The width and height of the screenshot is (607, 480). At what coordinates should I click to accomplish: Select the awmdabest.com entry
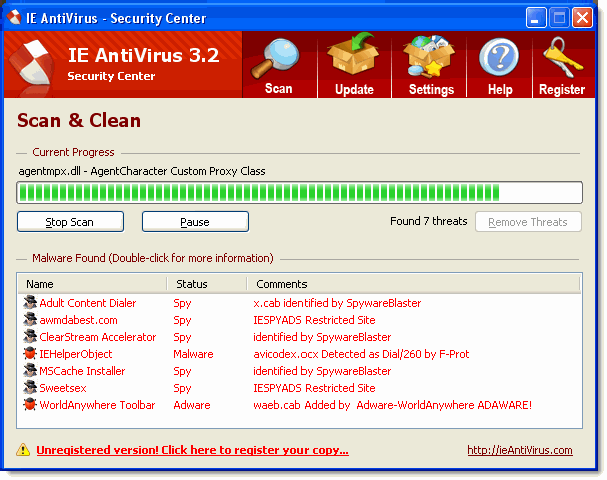pos(78,320)
